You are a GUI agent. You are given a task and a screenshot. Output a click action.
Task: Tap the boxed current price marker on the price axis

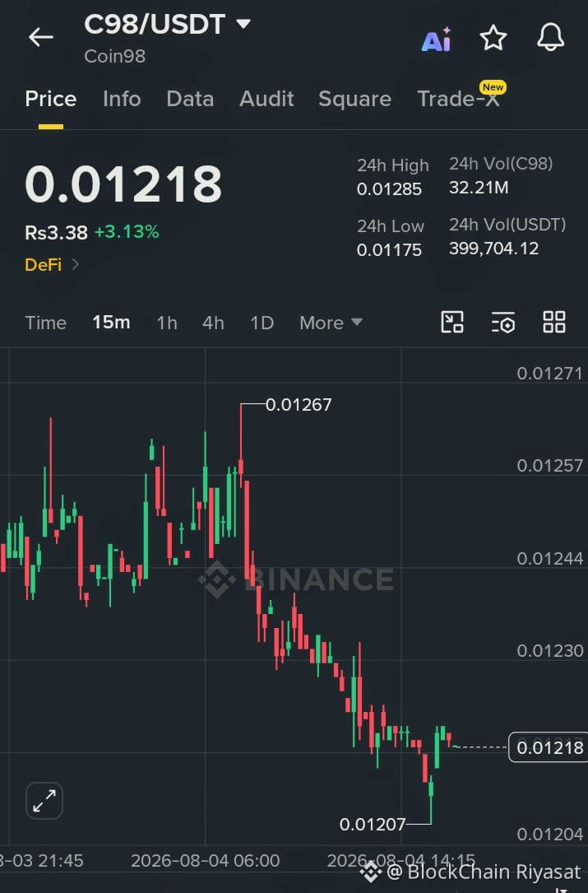pyautogui.click(x=549, y=747)
